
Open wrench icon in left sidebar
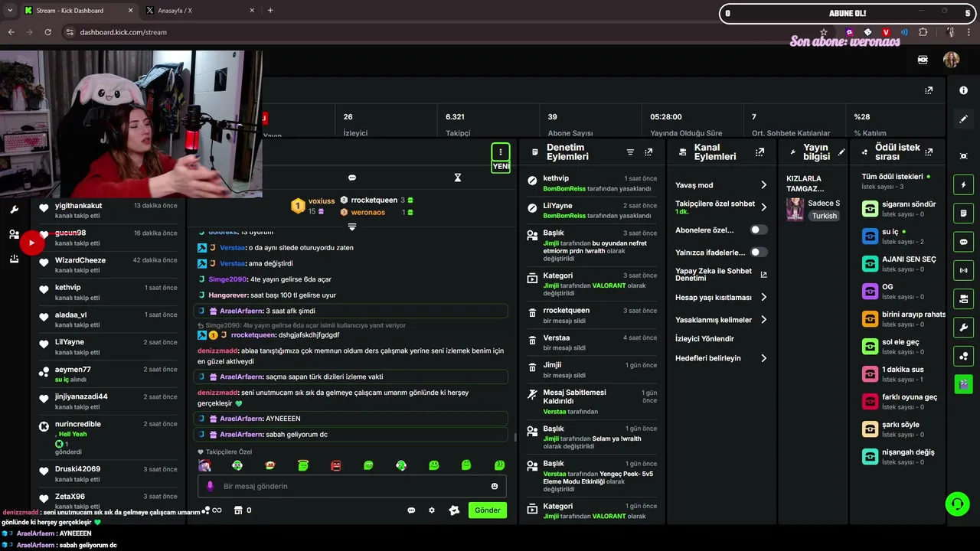(14, 210)
